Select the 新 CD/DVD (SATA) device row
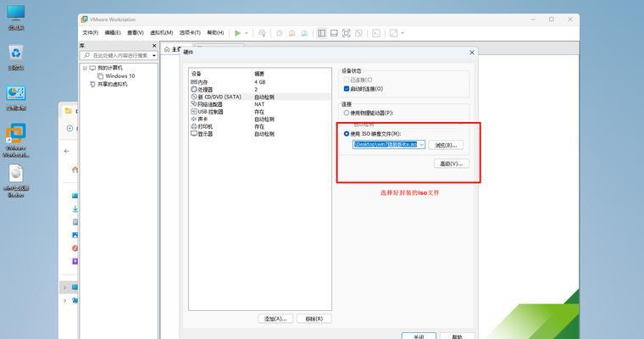Screen dimensions: 644x339 click(260, 97)
